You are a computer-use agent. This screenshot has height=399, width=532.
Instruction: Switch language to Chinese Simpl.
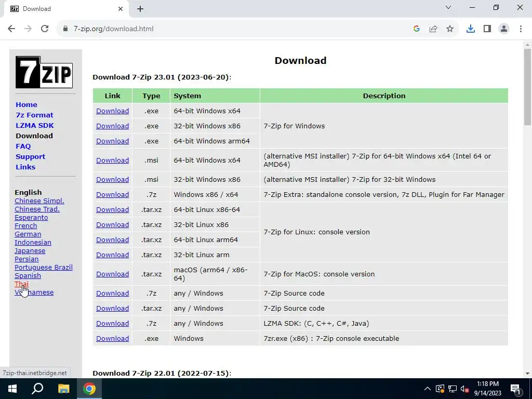(39, 201)
